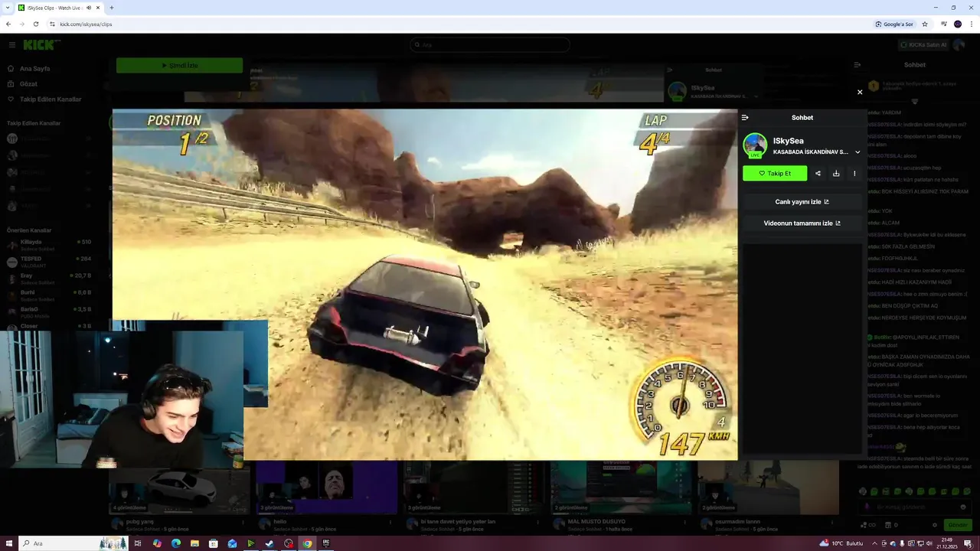Click the Canlı yayını izle link
This screenshot has width=980, height=551.
click(x=802, y=202)
